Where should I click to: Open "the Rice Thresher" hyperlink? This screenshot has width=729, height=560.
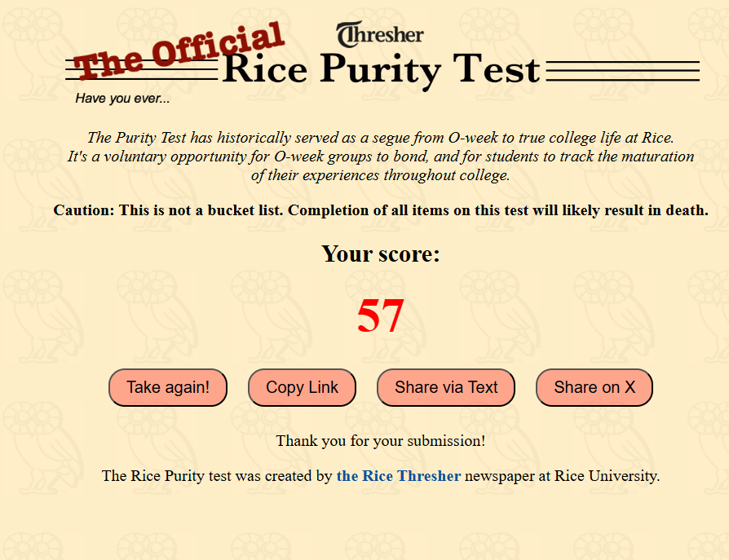coord(399,476)
